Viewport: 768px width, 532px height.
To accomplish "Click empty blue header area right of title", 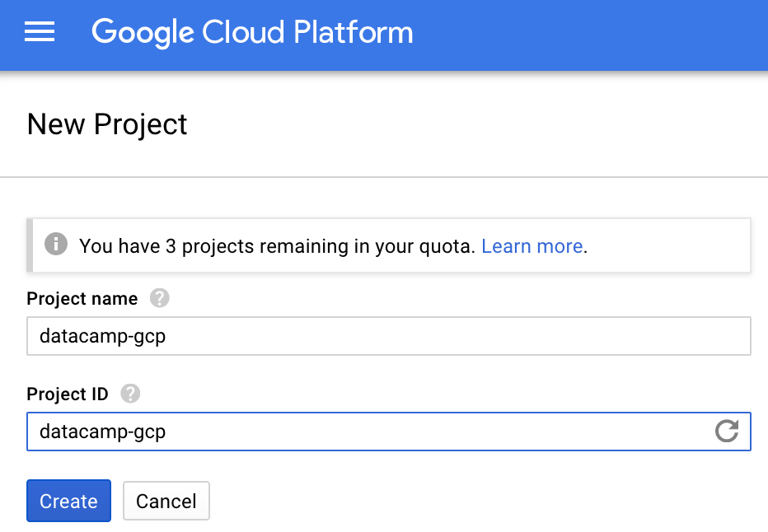I will tap(593, 33).
